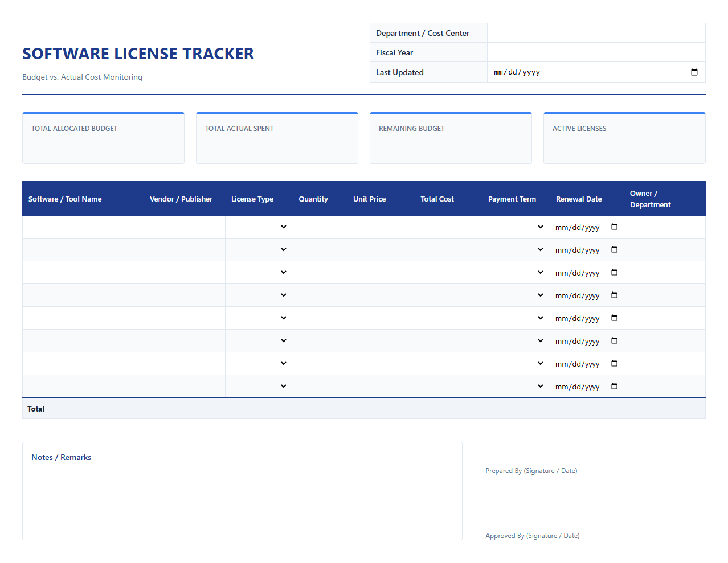Open the calendar icon in the fifth row's Renewal Date
Image resolution: width=728 pixels, height=563 pixels.
pyautogui.click(x=614, y=318)
